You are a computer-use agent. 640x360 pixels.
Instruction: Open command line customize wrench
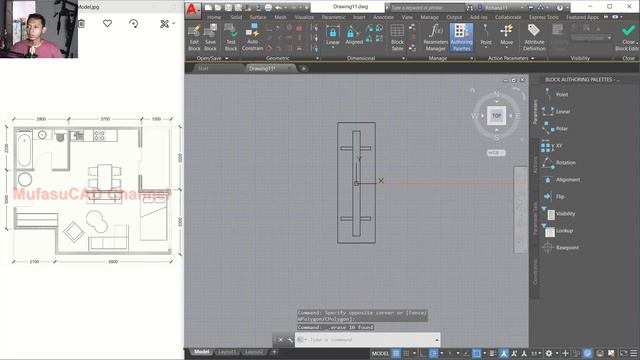tap(290, 340)
